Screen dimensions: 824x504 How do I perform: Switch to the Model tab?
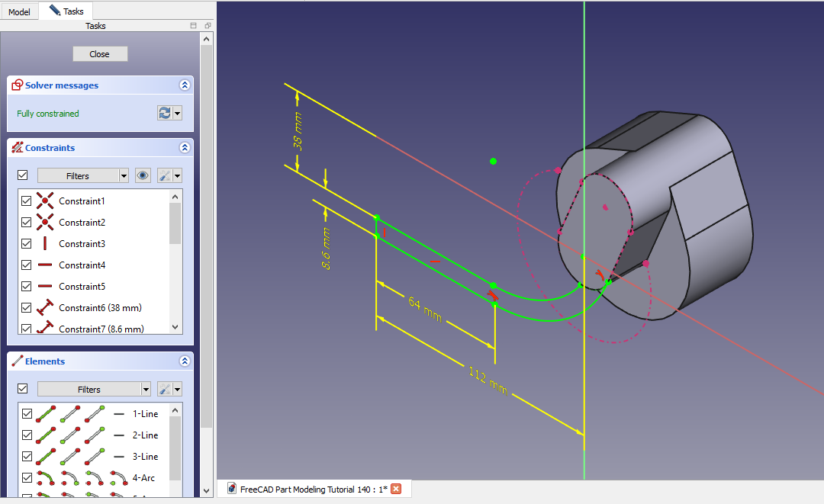[19, 11]
